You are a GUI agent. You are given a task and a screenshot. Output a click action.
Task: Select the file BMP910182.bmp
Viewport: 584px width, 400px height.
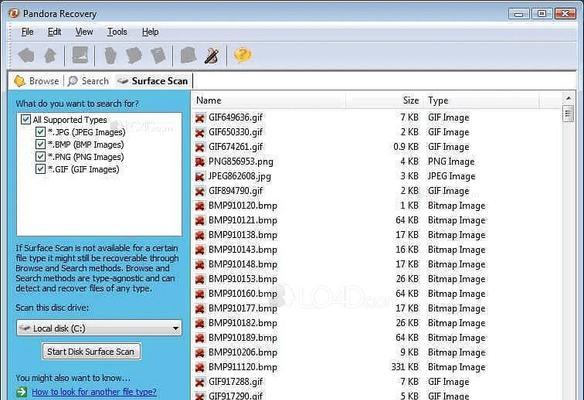(x=242, y=323)
